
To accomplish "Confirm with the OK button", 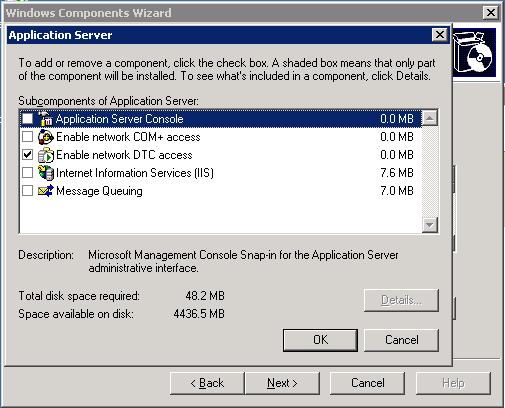I will (x=320, y=340).
